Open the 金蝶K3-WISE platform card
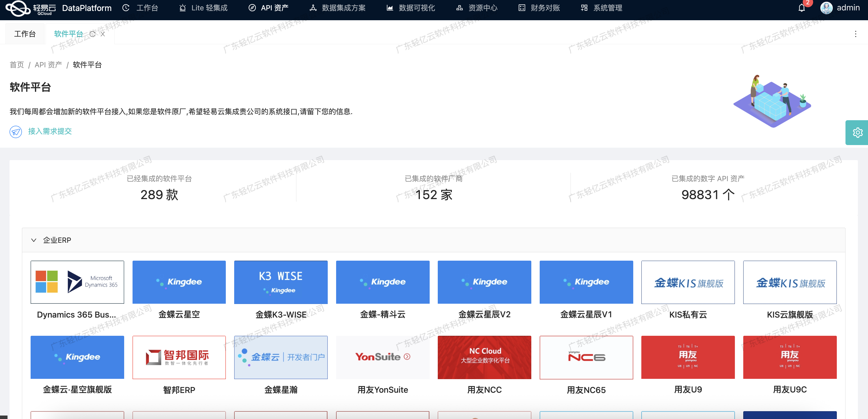 pos(281,290)
